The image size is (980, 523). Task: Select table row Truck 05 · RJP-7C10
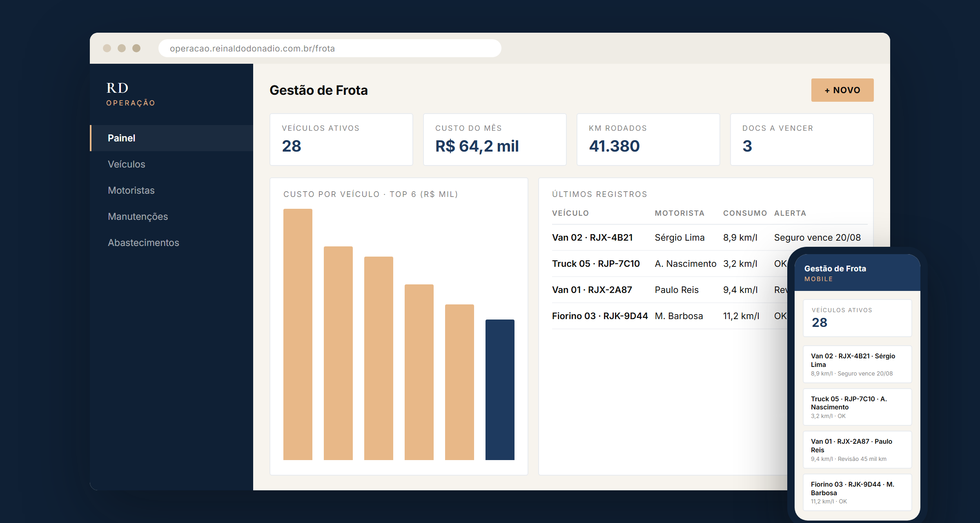point(670,264)
